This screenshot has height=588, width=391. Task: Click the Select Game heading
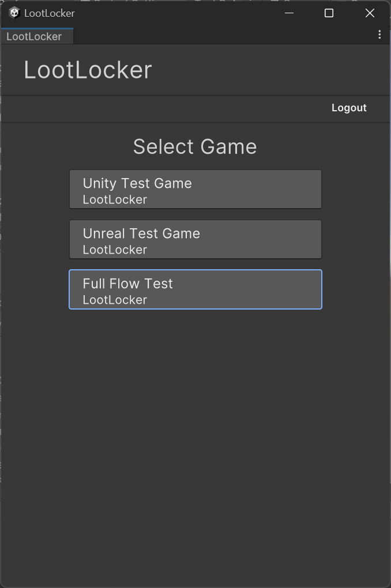coord(195,146)
